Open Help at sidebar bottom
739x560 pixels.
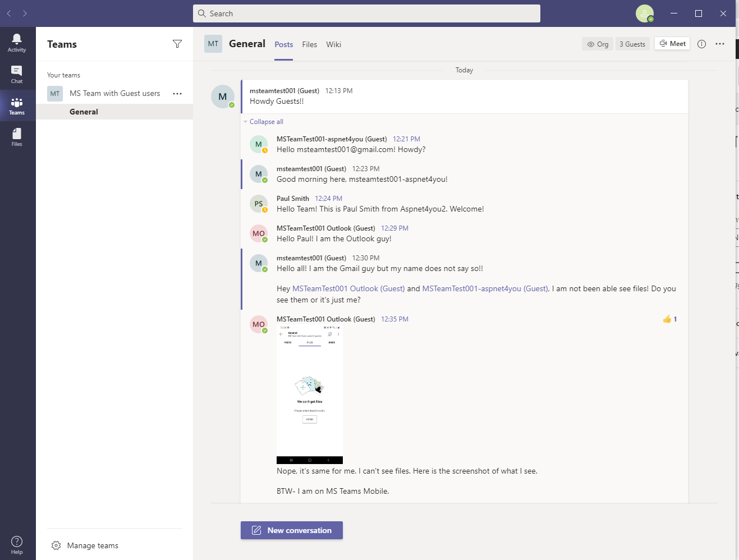pos(17,545)
